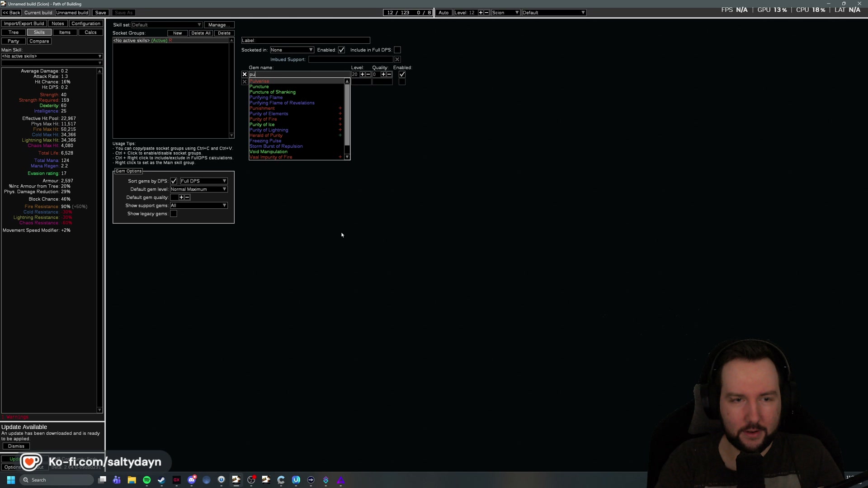Open Opera GX from the taskbar

click(177, 480)
